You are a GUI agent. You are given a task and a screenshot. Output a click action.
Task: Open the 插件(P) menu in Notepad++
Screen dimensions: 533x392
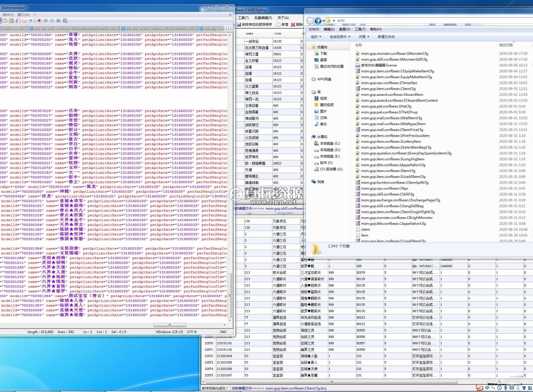coord(8,15)
